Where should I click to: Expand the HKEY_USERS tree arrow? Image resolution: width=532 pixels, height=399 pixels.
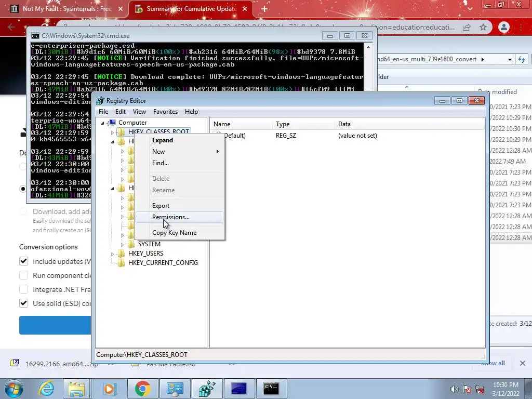[112, 254]
